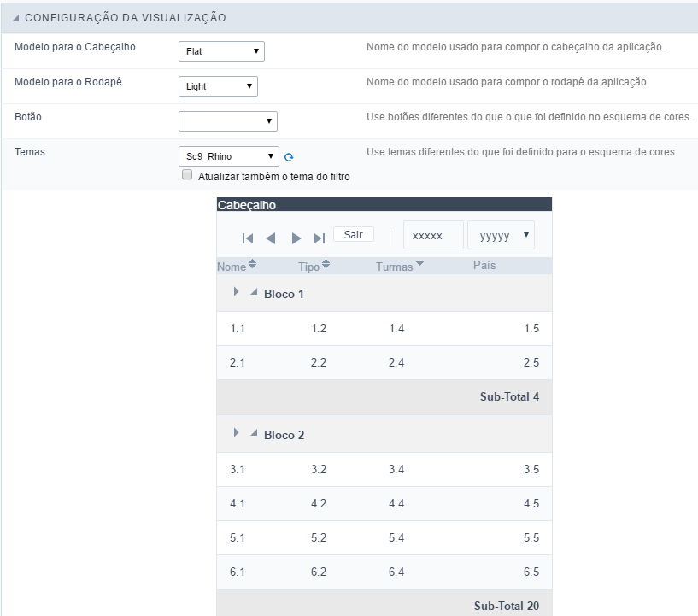
Task: Click cell 5.2
Action: tap(319, 538)
